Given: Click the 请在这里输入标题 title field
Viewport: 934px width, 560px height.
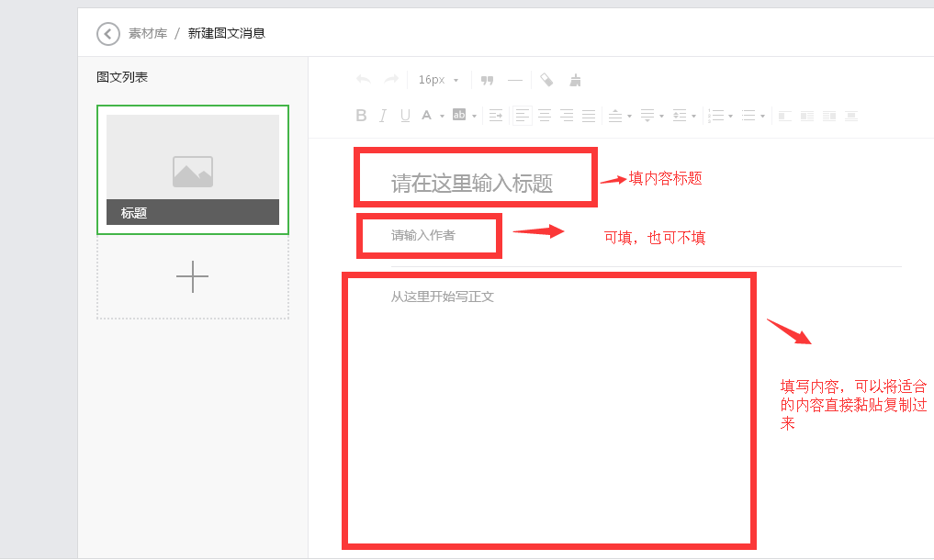Looking at the screenshot, I should pyautogui.click(x=472, y=183).
